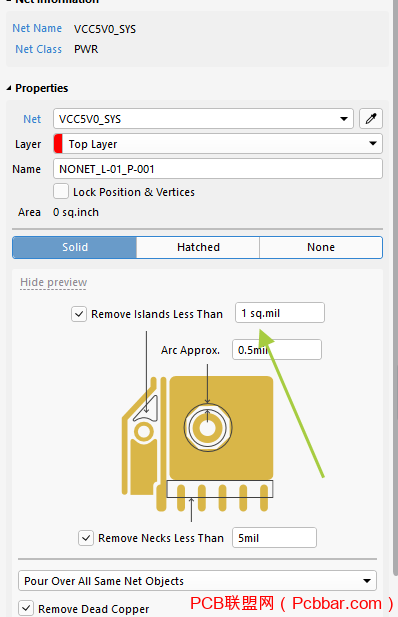Click the Arc Approx. value field

point(277,350)
